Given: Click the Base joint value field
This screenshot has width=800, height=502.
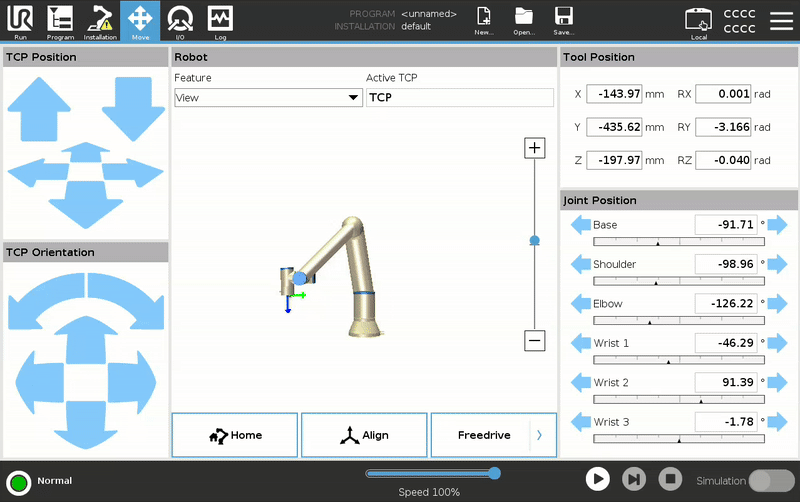Looking at the screenshot, I should point(726,225).
